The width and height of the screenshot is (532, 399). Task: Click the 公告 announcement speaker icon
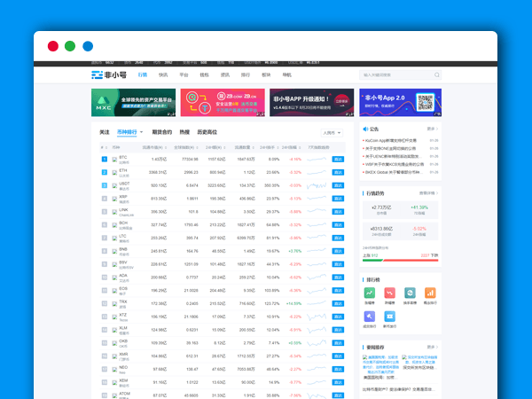[x=365, y=129]
